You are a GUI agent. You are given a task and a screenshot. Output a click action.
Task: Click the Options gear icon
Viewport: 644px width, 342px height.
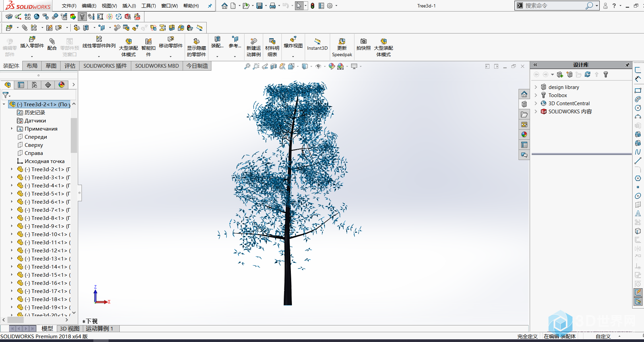(x=330, y=6)
